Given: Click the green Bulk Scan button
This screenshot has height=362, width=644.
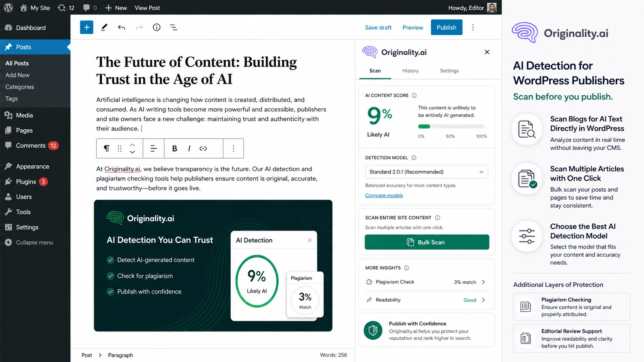Looking at the screenshot, I should 427,242.
